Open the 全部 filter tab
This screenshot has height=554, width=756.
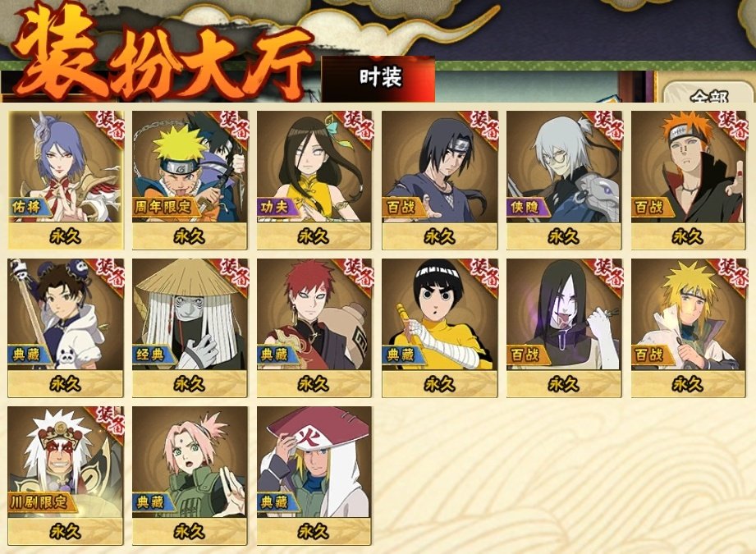(x=708, y=93)
